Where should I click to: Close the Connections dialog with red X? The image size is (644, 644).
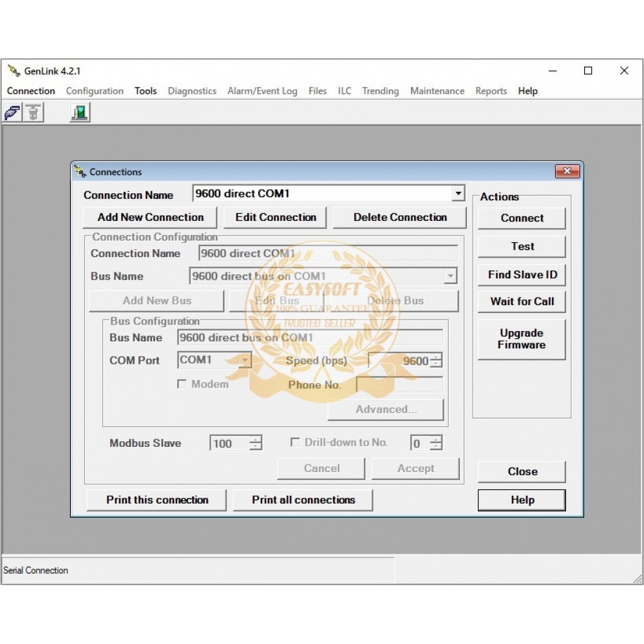point(567,171)
